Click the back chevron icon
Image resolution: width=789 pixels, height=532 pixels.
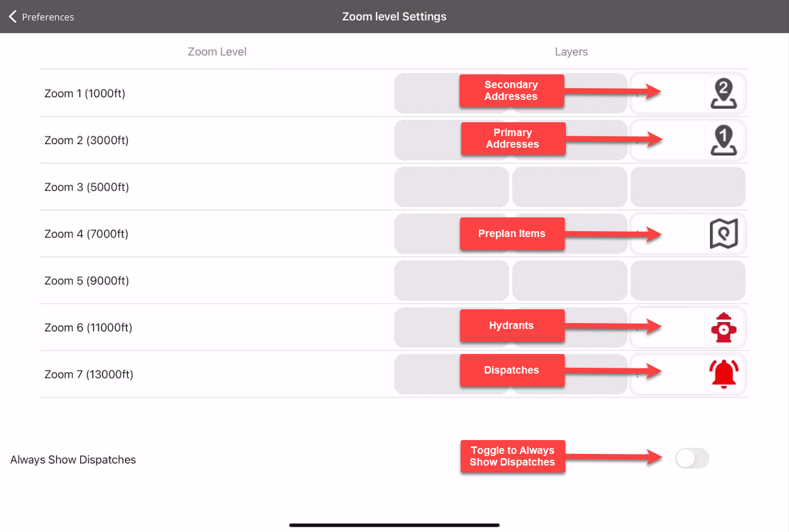[13, 16]
